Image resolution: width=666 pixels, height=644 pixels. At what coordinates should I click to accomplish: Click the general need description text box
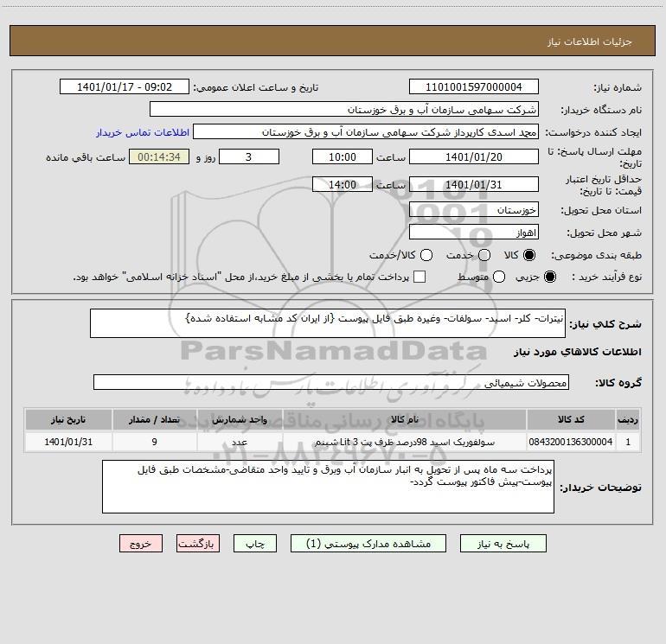click(328, 323)
